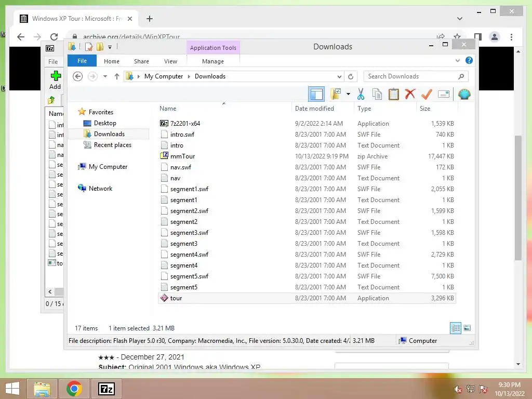
Task: Sort files by Date modified column
Action: coord(314,109)
